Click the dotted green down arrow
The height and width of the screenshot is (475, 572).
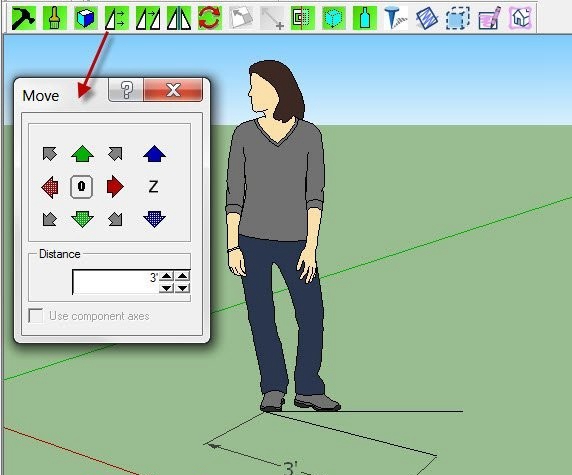(x=82, y=219)
